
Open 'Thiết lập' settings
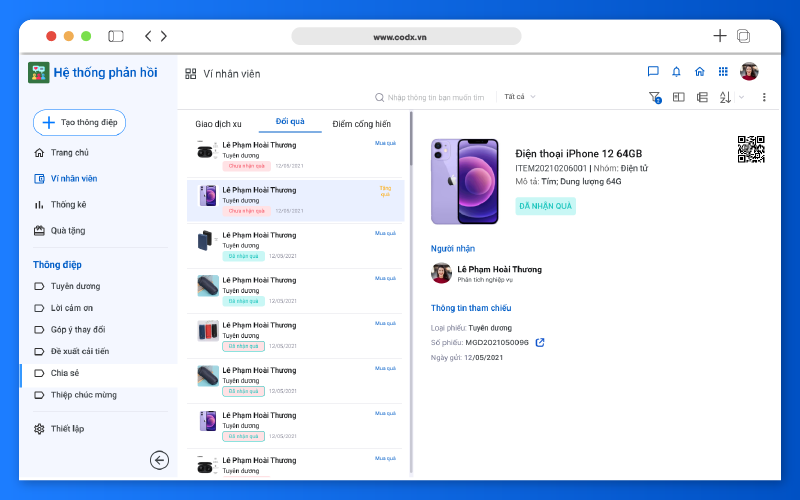[x=67, y=429]
